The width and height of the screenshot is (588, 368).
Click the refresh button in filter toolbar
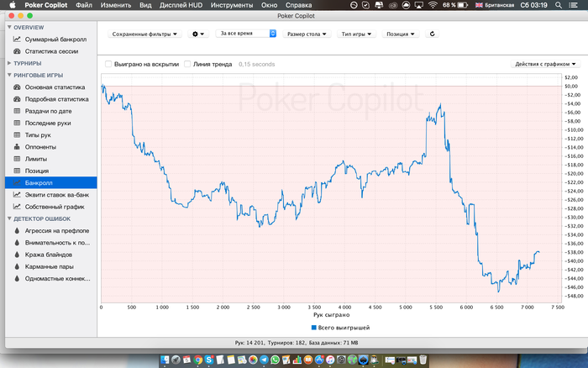pyautogui.click(x=432, y=34)
